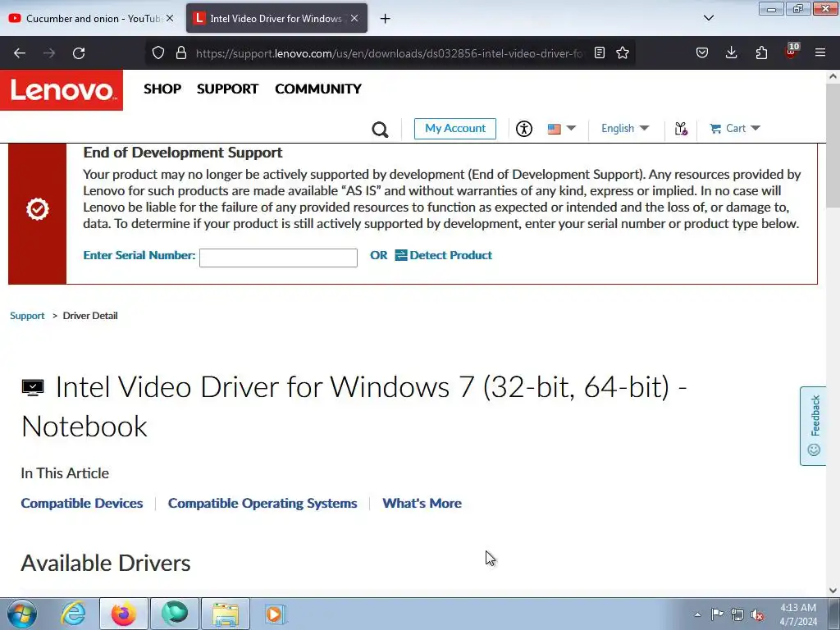This screenshot has width=840, height=630.
Task: Save page to Pocket
Action: pyautogui.click(x=702, y=53)
